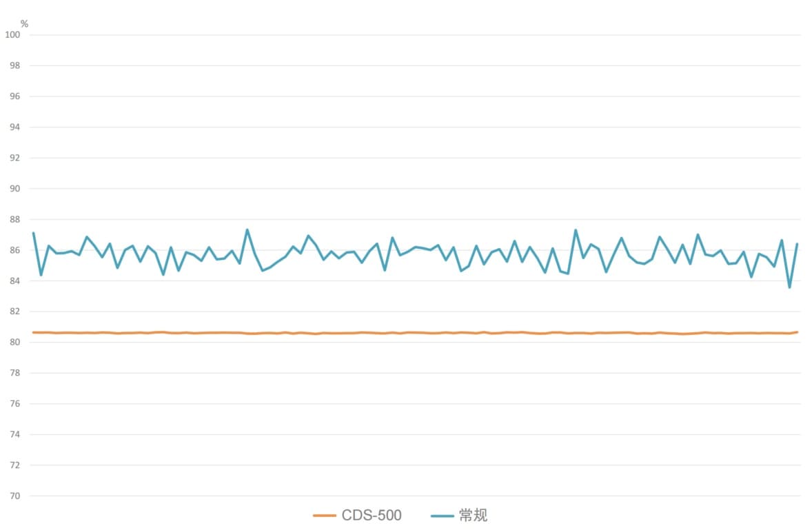Viewport: 812px width, 530px height.
Task: Click the 90 y-axis label
Action: tap(15, 188)
